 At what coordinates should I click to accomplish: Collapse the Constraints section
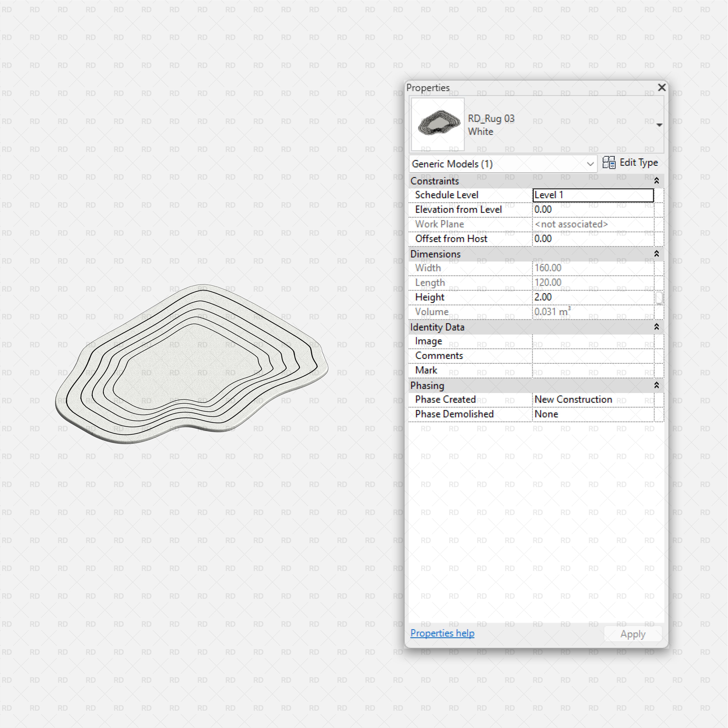coord(656,181)
